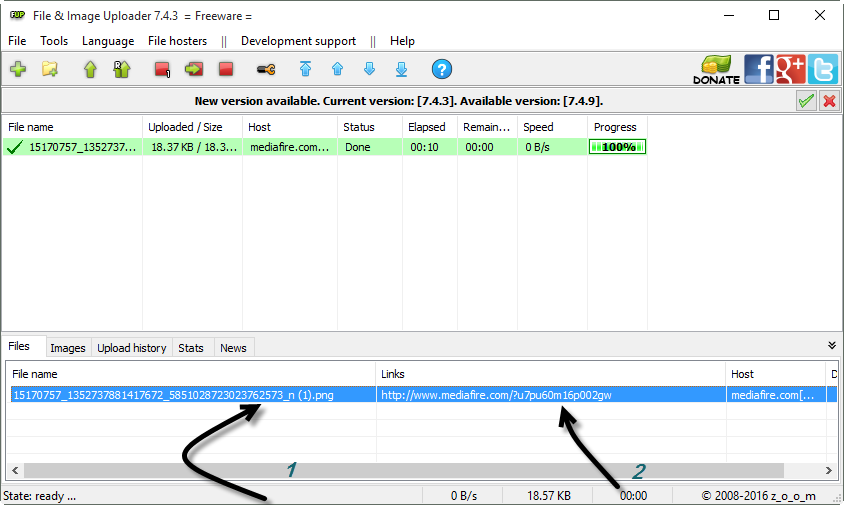Move item to bottom with blue arrow
844x505 pixels.
point(402,69)
